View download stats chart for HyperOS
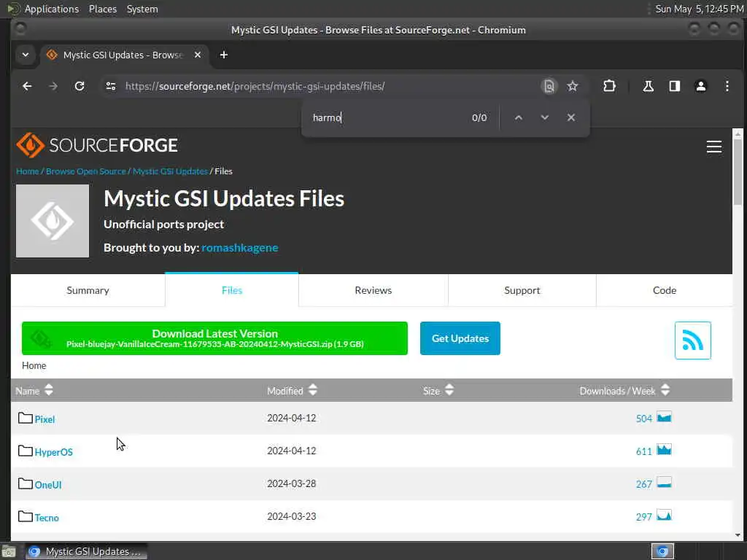 [x=664, y=450]
